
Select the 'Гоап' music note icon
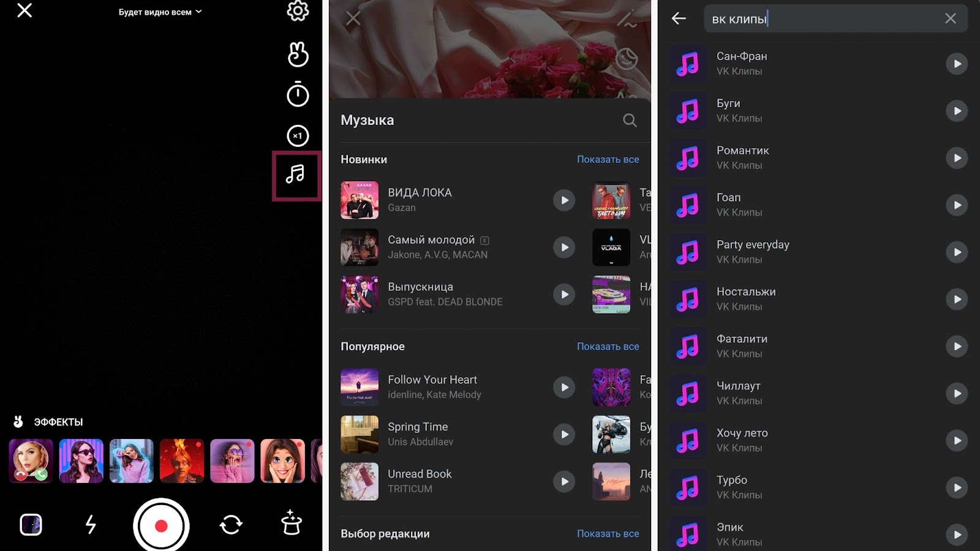point(687,205)
